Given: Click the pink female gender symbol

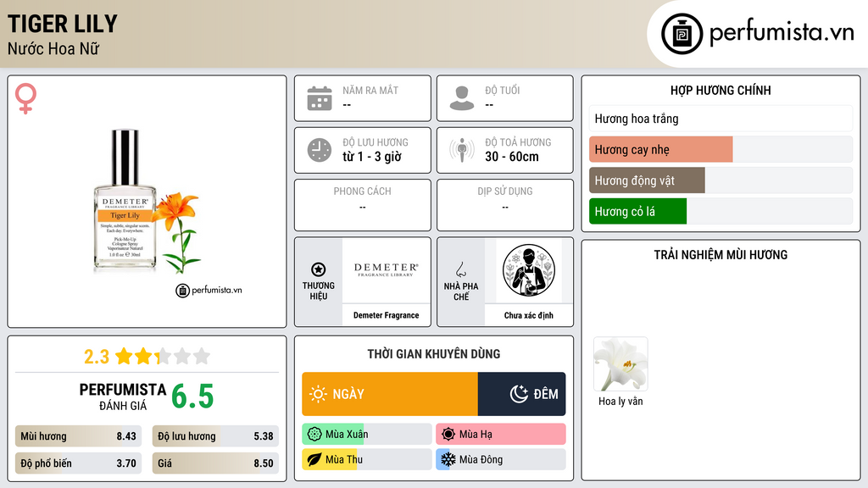Looking at the screenshot, I should tap(25, 98).
